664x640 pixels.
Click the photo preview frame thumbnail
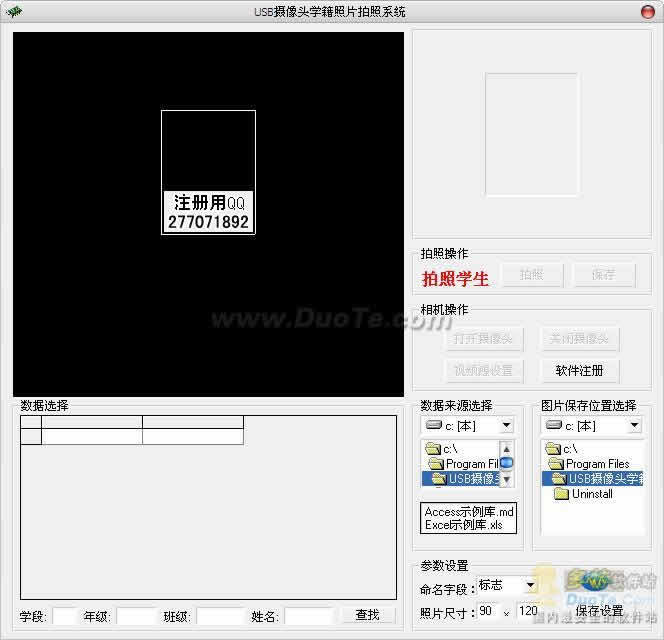click(x=532, y=135)
